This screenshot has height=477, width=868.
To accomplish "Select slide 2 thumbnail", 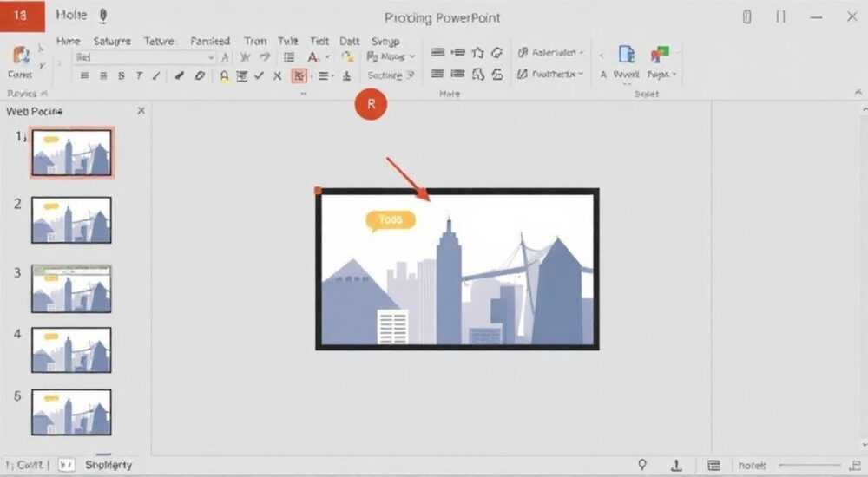I will 71,219.
